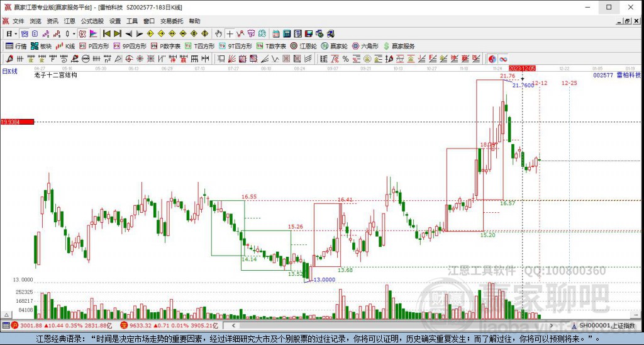Toggle the highlighted 权 adjustment button

82,34
